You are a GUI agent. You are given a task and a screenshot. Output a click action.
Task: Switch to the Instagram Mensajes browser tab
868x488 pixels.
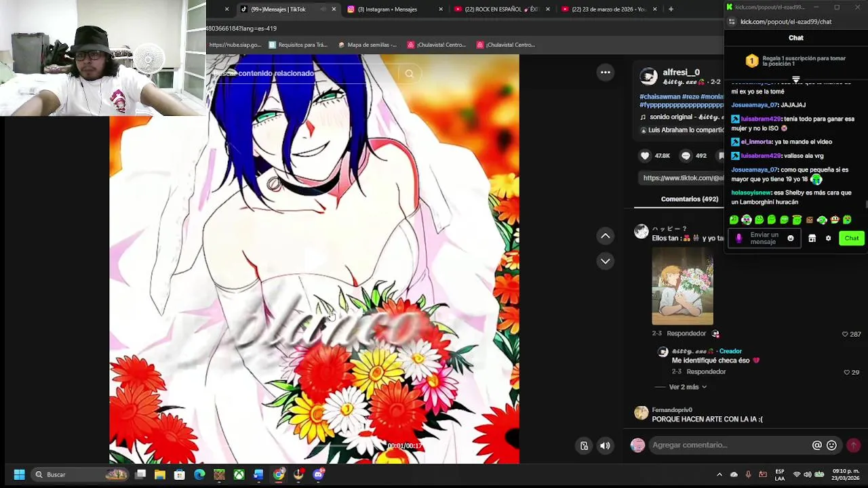(395, 9)
